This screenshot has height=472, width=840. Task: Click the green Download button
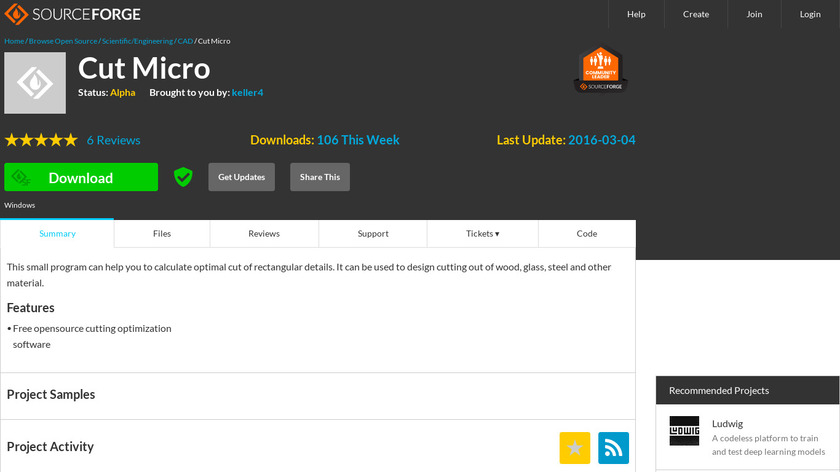tap(81, 177)
